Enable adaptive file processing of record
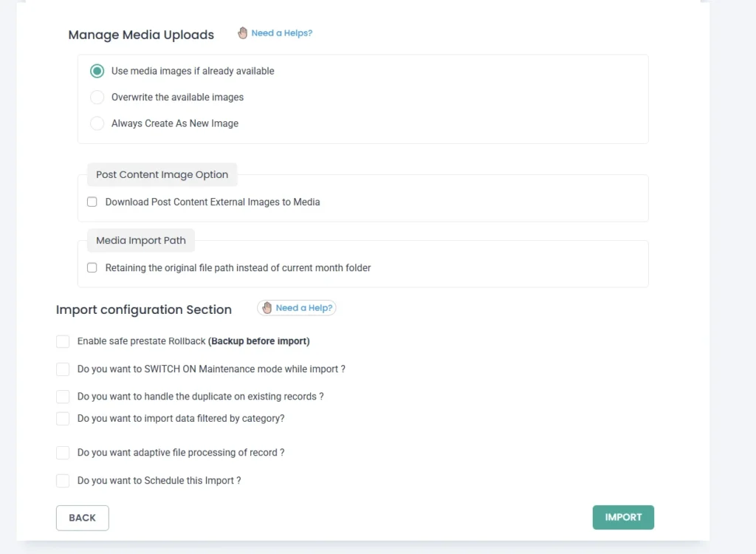The image size is (756, 554). 63,453
